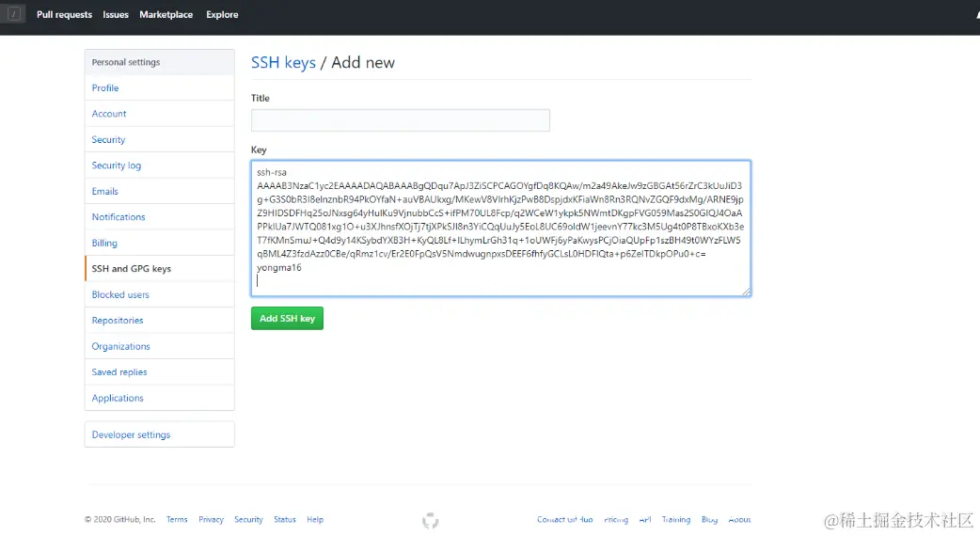Go to Emails settings

tap(159, 191)
